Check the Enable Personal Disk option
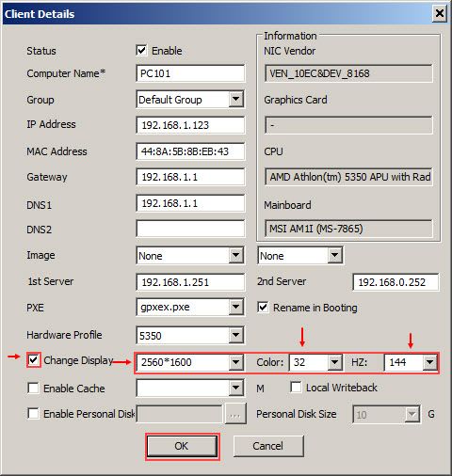 point(33,413)
